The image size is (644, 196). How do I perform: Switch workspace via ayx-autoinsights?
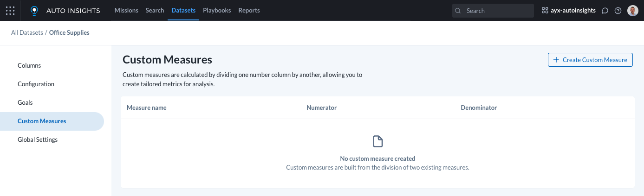pos(568,11)
